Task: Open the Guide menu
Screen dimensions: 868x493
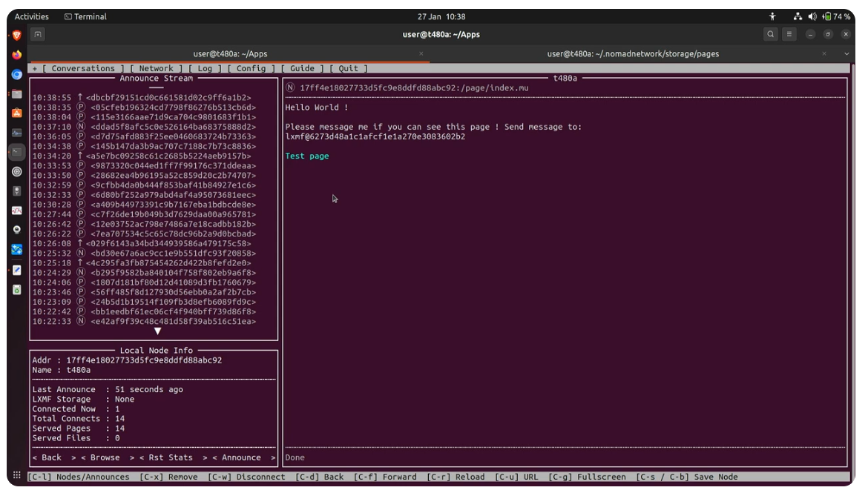Action: coord(302,69)
